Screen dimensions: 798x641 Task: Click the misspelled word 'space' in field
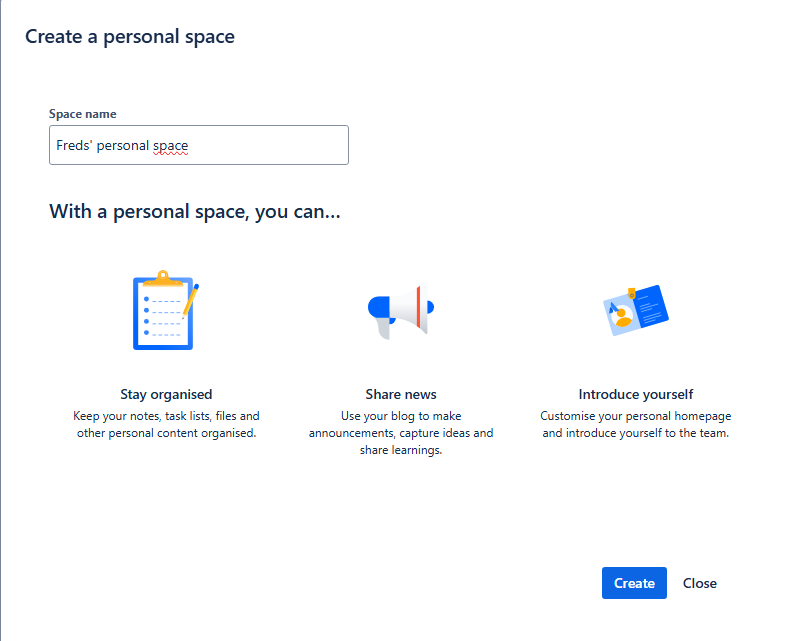point(170,146)
